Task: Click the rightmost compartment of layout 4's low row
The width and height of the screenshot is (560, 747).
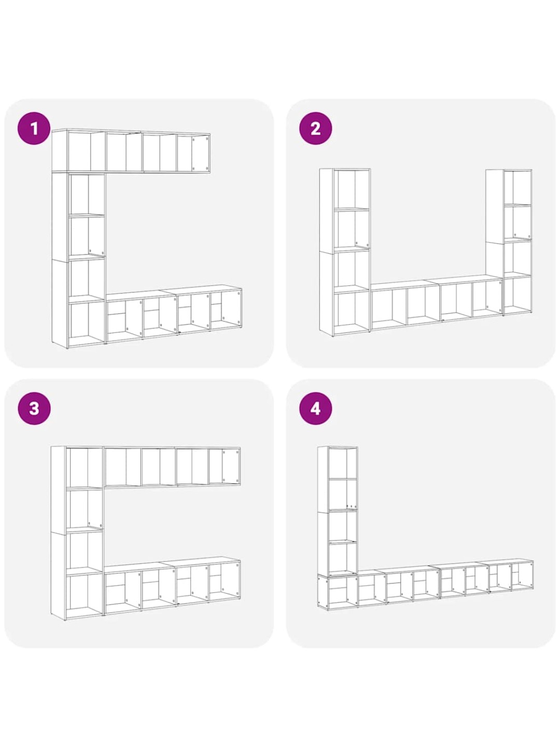Action: point(522,576)
